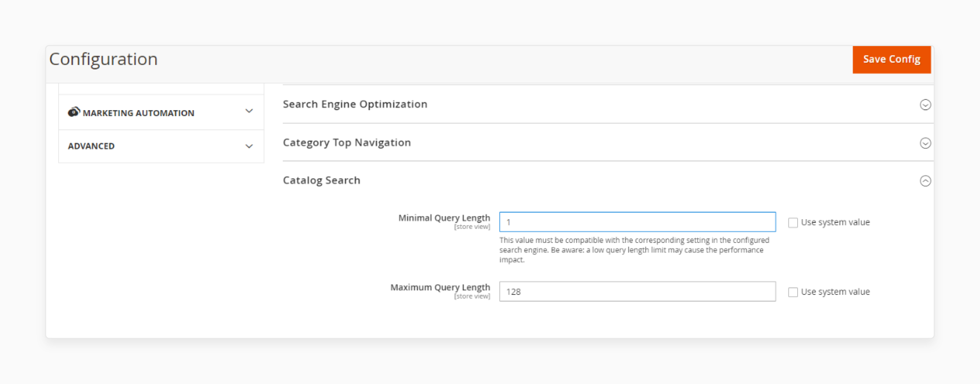Open the Search Engine Optimization heading
This screenshot has width=980, height=384.
[x=355, y=104]
